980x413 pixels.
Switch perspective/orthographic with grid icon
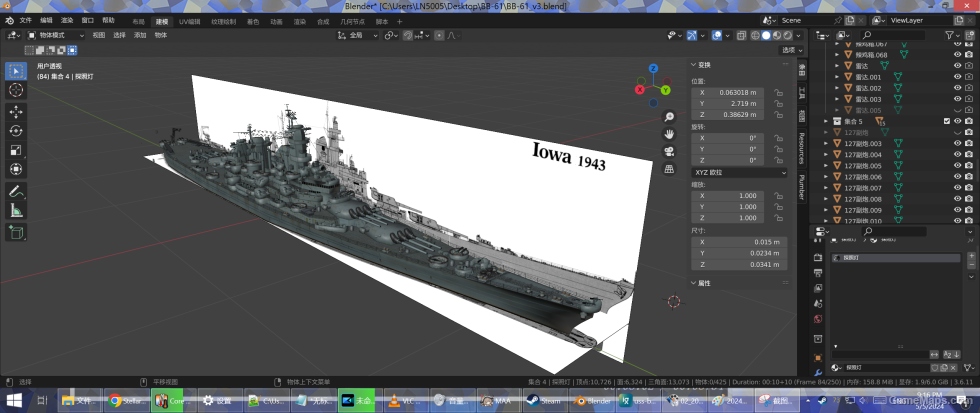[669, 169]
